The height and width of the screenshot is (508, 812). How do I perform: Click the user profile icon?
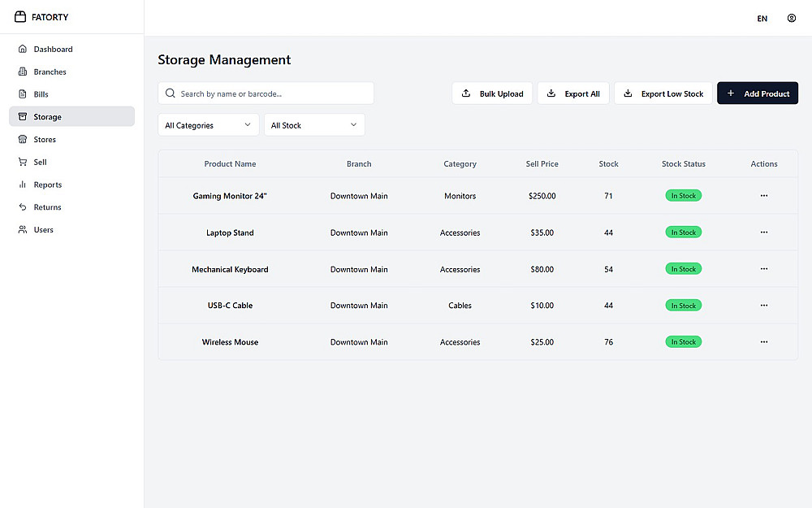pos(791,18)
